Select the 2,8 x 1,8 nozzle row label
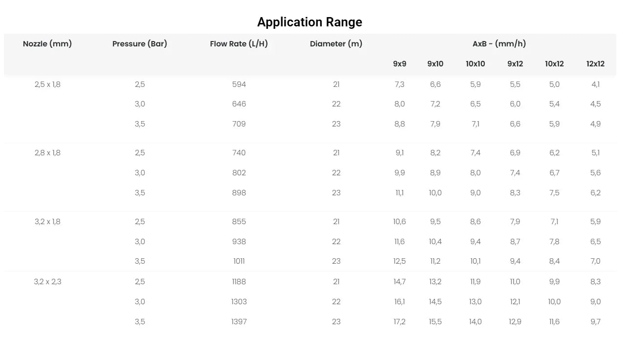This screenshot has width=644, height=355. (47, 153)
